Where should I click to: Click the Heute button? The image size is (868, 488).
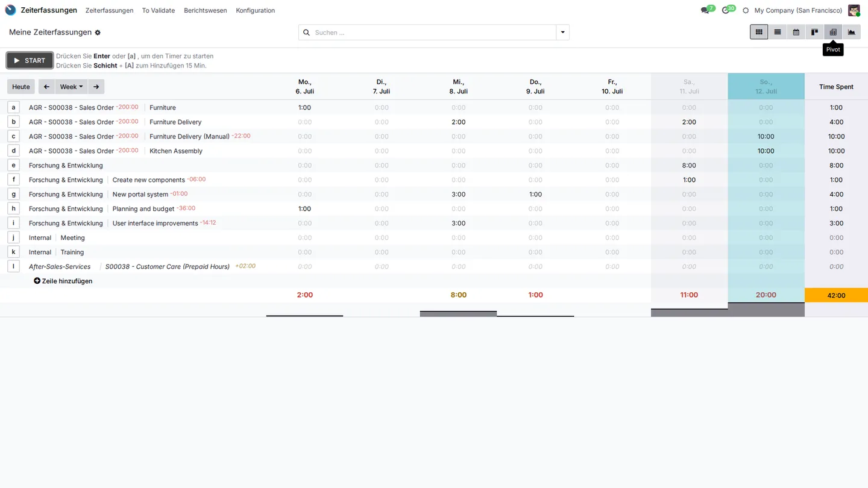click(21, 87)
